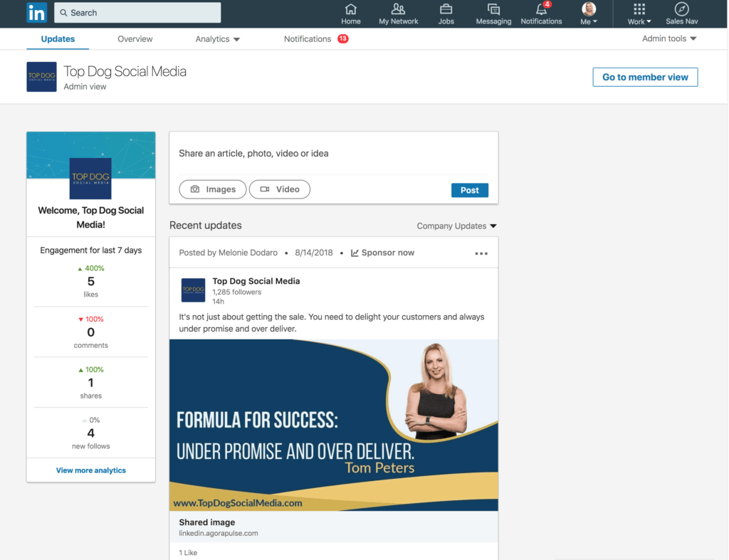729x560 pixels.
Task: Go to Home via house icon
Action: (x=350, y=9)
